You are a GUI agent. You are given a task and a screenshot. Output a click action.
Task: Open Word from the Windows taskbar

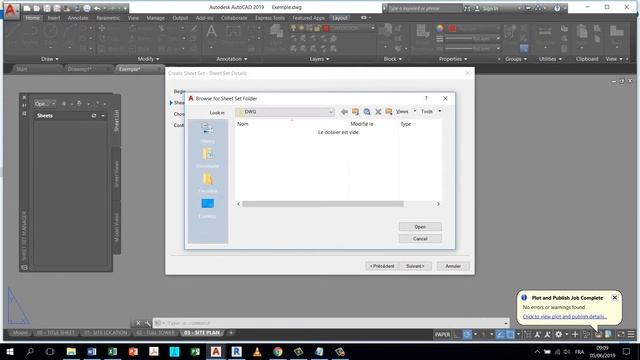pos(91,351)
